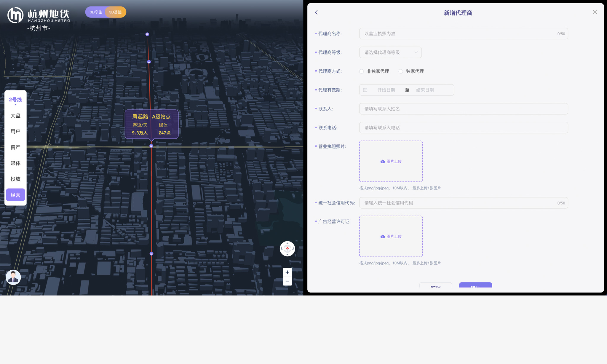The image size is (607, 364).
Task: Zoom in the map with plus button
Action: [287, 272]
